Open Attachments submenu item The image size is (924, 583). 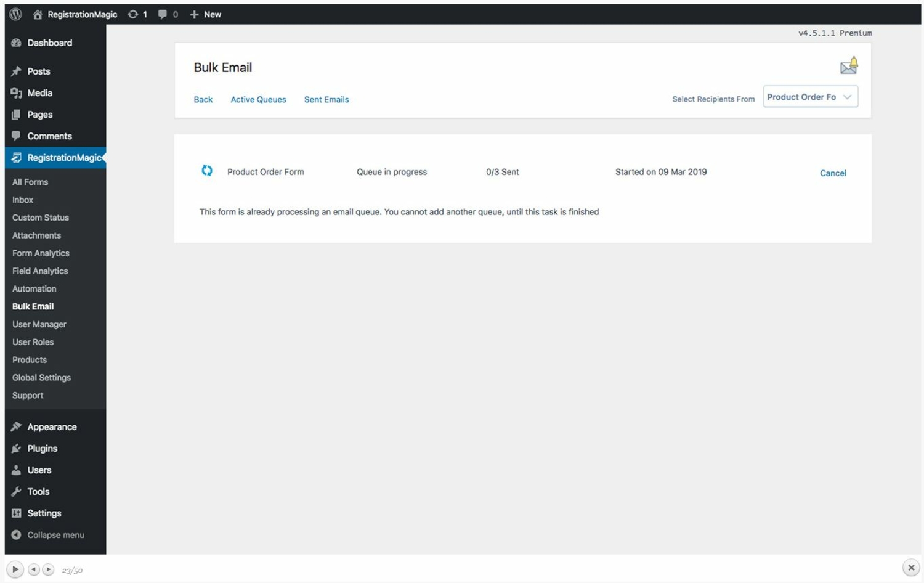(x=36, y=235)
